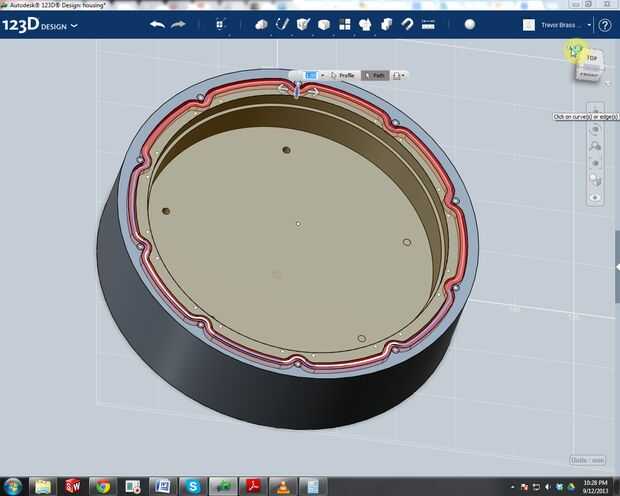
Task: Toggle the Snap magnet tool
Action: point(407,25)
